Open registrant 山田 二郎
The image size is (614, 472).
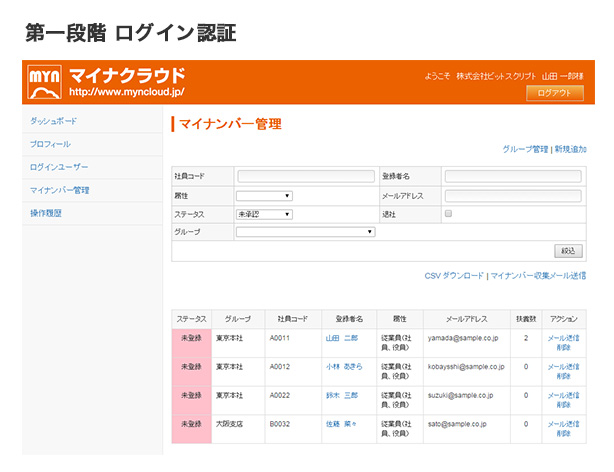pos(341,338)
